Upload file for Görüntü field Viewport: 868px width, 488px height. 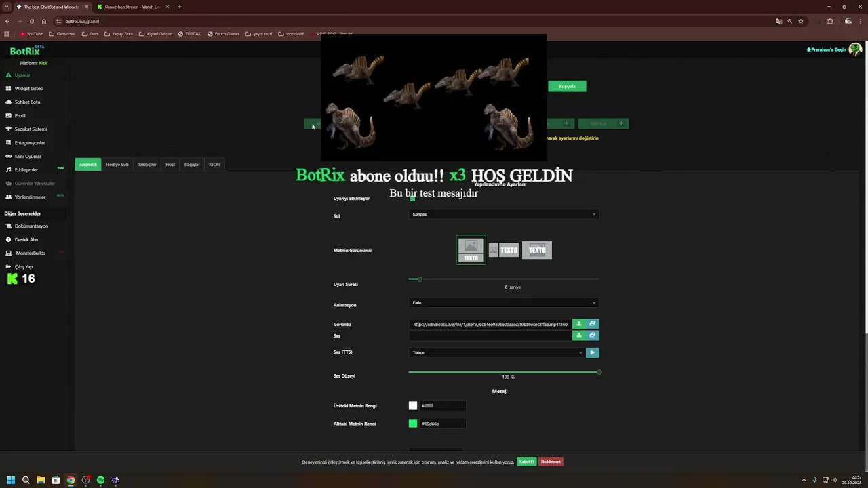tap(579, 324)
